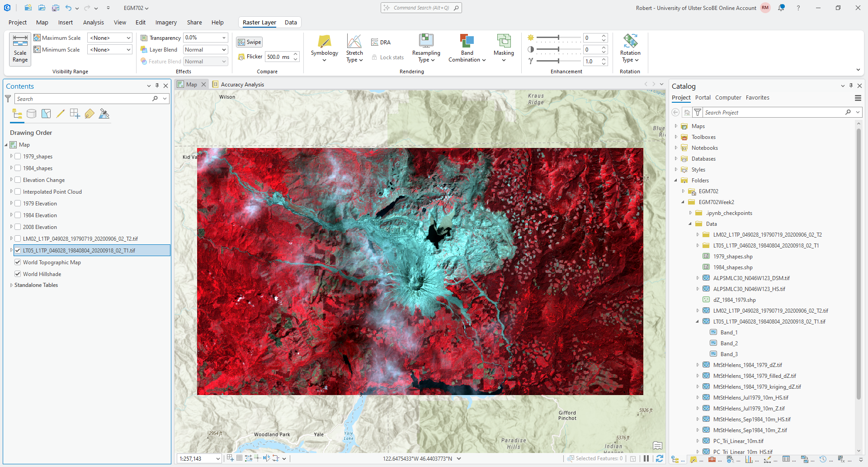Activate the Swipe compare tool
This screenshot has height=467, width=868.
pyautogui.click(x=250, y=42)
